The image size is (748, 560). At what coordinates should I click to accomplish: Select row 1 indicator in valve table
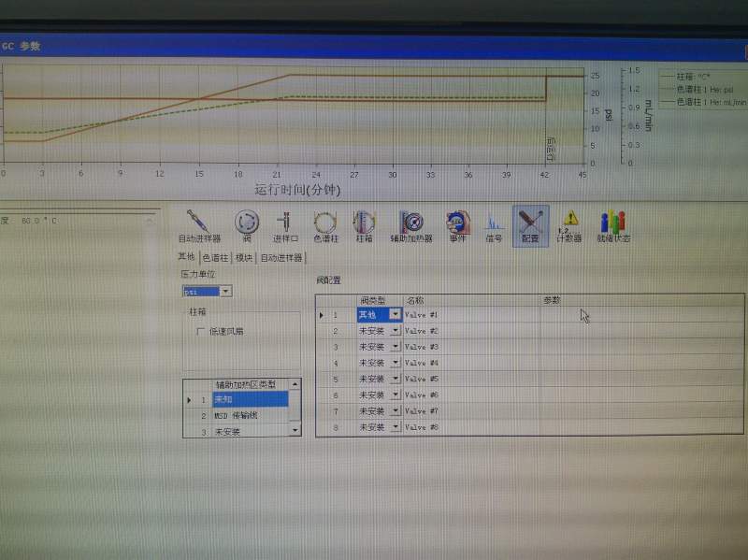[x=322, y=315]
